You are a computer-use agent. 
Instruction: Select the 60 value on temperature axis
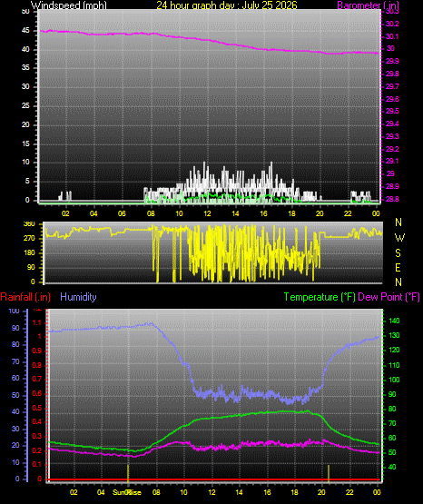point(392,438)
